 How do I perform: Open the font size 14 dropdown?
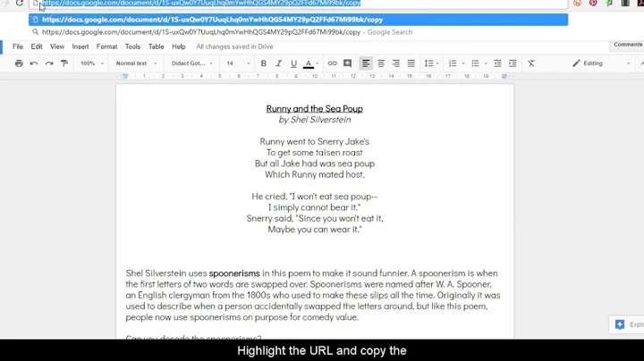[x=238, y=63]
